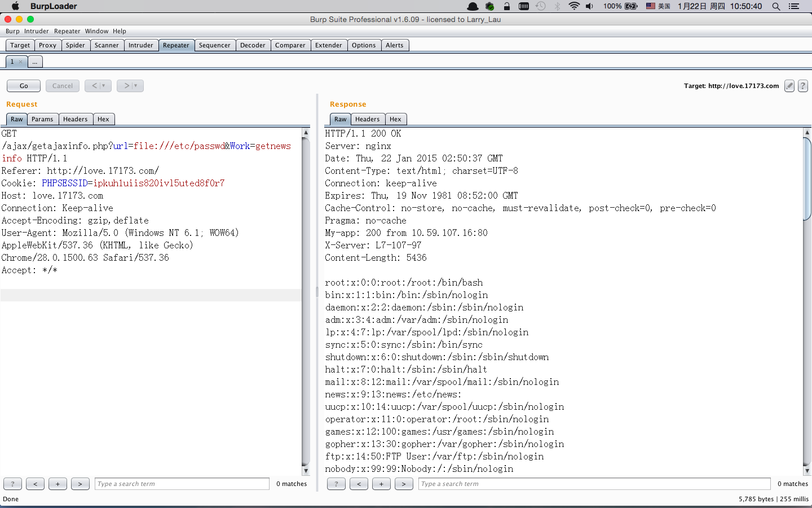812x508 pixels.
Task: Open Spotlight search in the menu bar
Action: (x=776, y=6)
